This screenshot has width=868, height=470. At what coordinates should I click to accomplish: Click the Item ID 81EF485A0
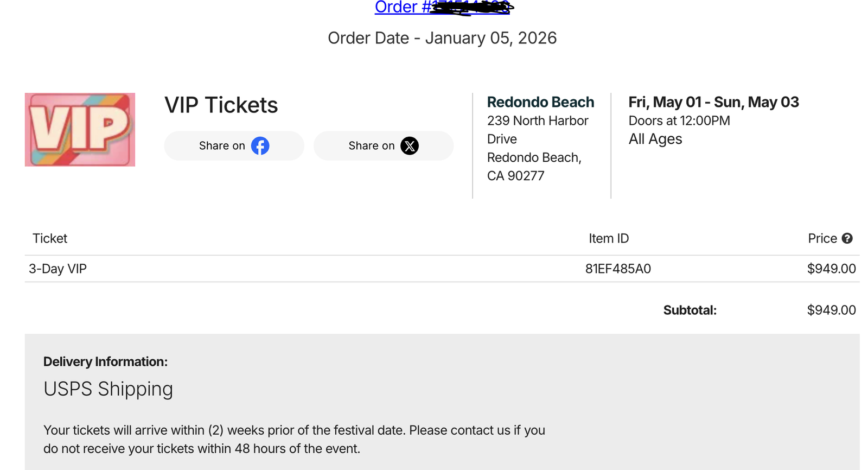tap(618, 268)
